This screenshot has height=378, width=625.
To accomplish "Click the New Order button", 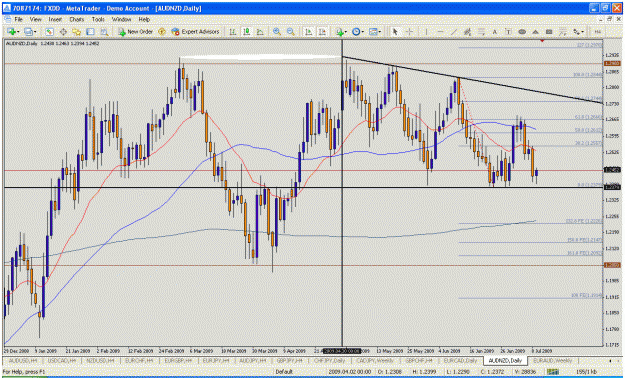I will pyautogui.click(x=136, y=32).
